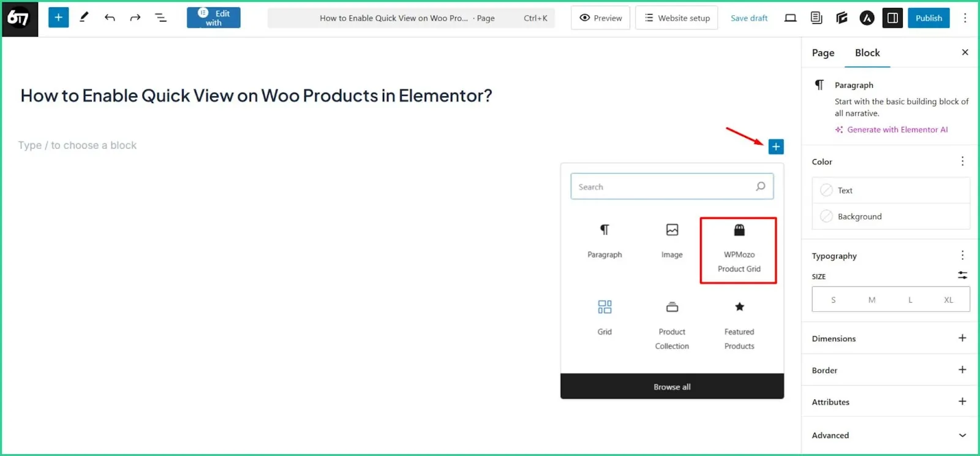Select font size M

click(872, 300)
